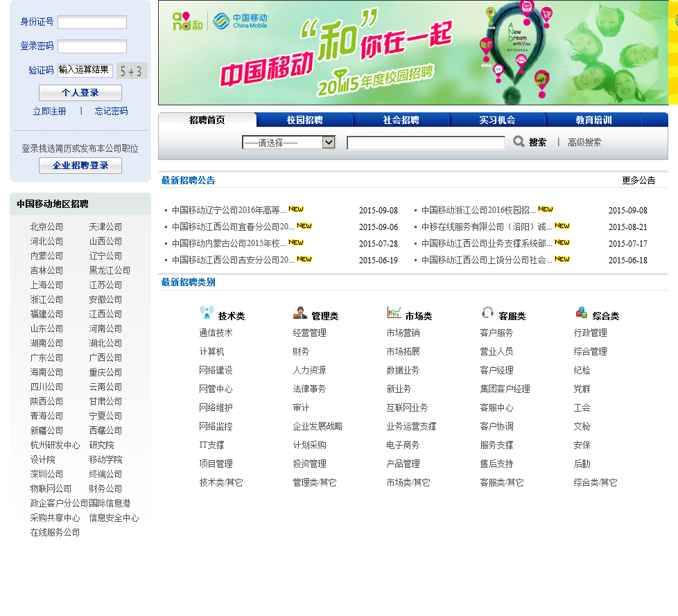The width and height of the screenshot is (678, 616).
Task: Focus the 验证码 input field
Action: [85, 70]
